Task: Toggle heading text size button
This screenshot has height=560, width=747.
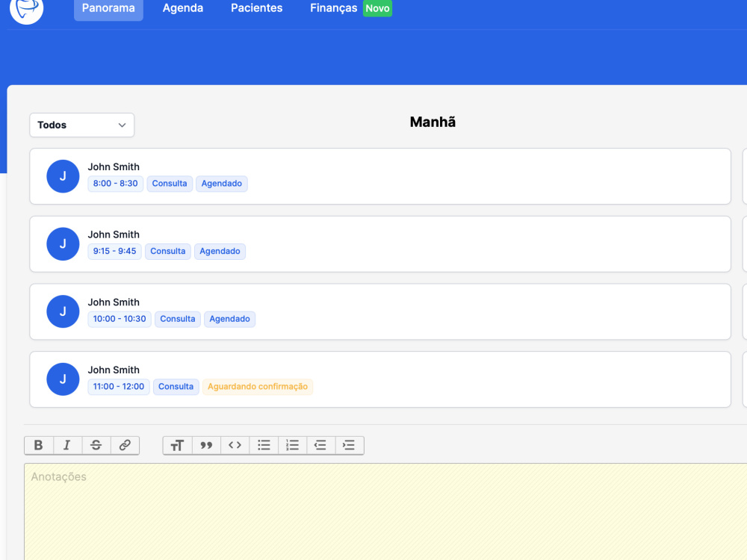Action: [x=177, y=445]
